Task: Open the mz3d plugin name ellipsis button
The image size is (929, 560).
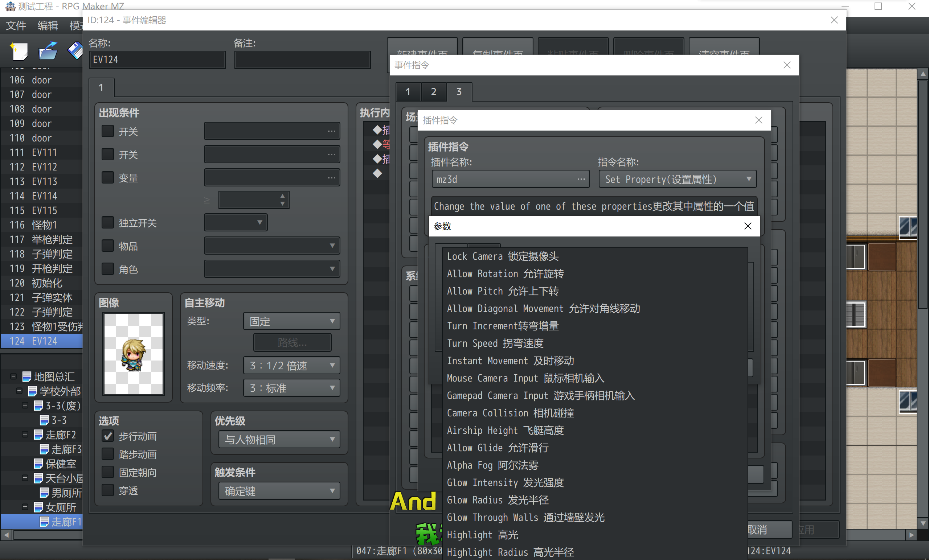Action: (581, 180)
